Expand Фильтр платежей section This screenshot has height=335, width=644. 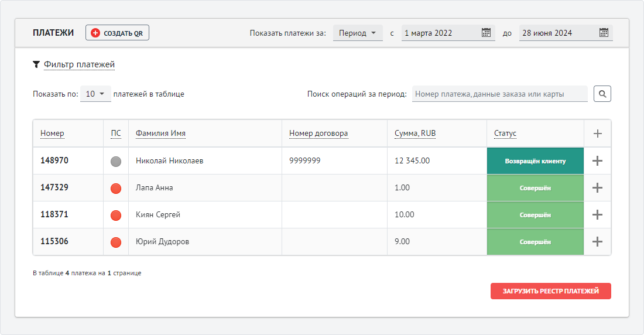(x=79, y=64)
